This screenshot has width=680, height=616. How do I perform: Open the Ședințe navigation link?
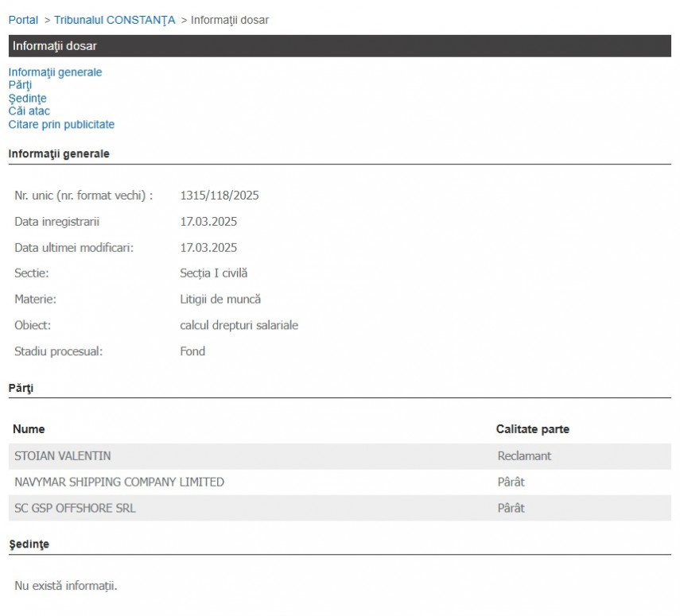[x=27, y=99]
